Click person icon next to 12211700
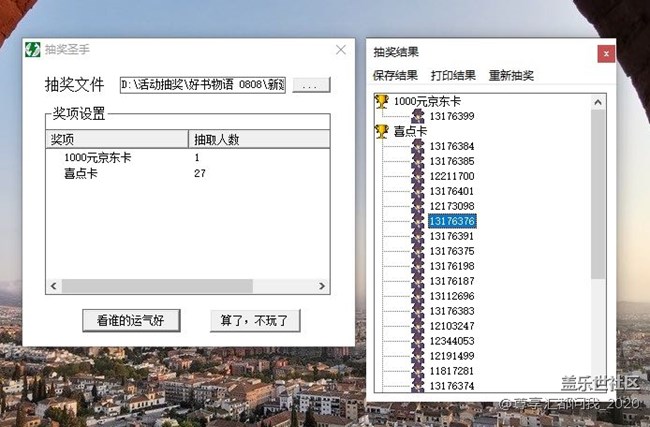The width and height of the screenshot is (650, 427). [418, 176]
